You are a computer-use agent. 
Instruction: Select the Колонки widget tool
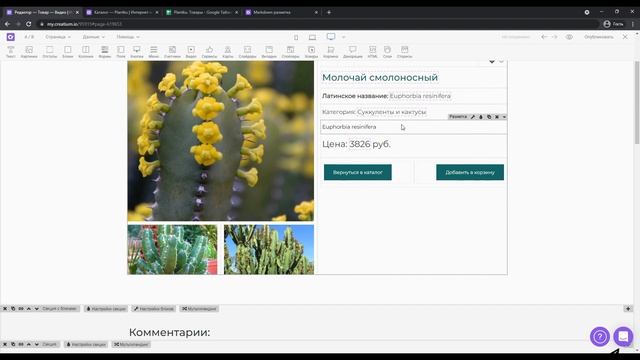[86, 52]
